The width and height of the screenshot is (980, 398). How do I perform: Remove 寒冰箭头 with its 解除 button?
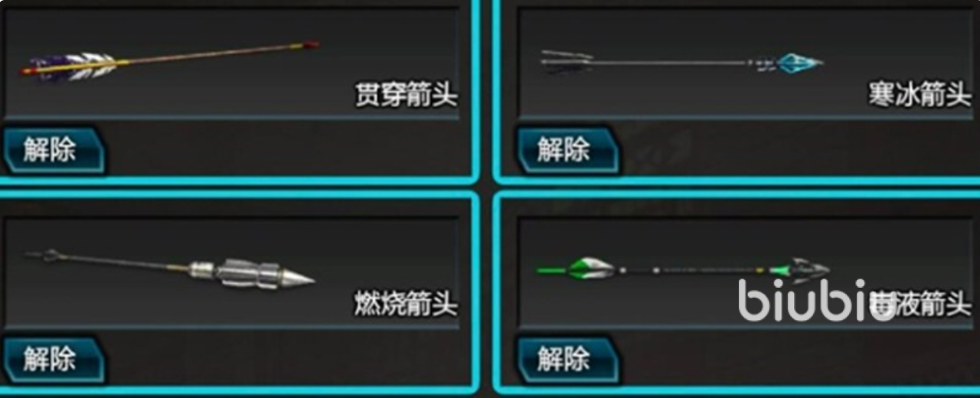[567, 150]
